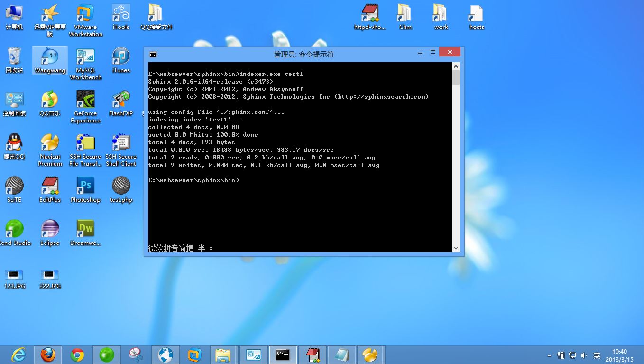
Task: Click the 'total 4 docs, 193 bytes' line
Action: [192, 142]
